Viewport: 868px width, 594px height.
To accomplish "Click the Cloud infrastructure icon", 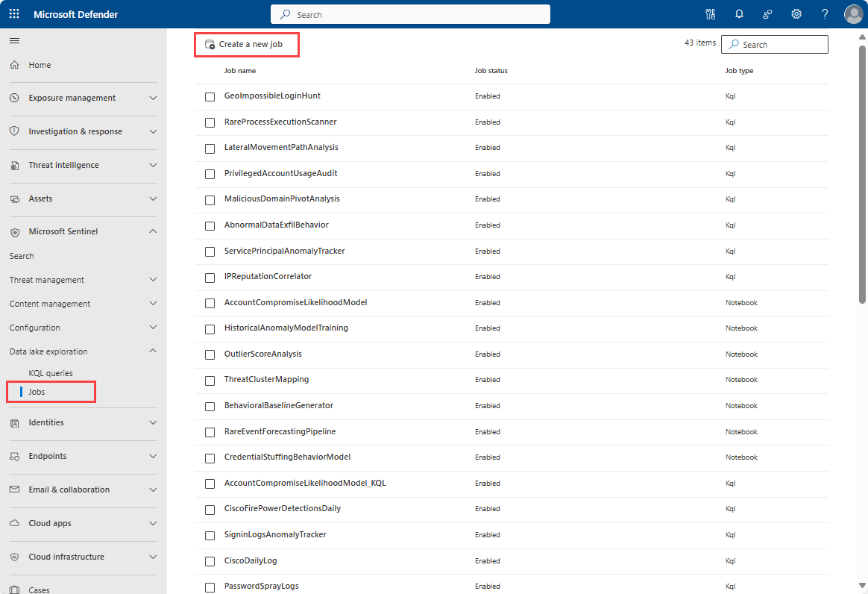I will coord(15,557).
